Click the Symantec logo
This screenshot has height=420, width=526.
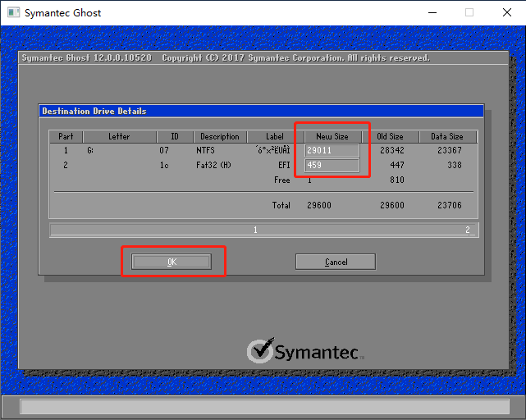click(305, 351)
